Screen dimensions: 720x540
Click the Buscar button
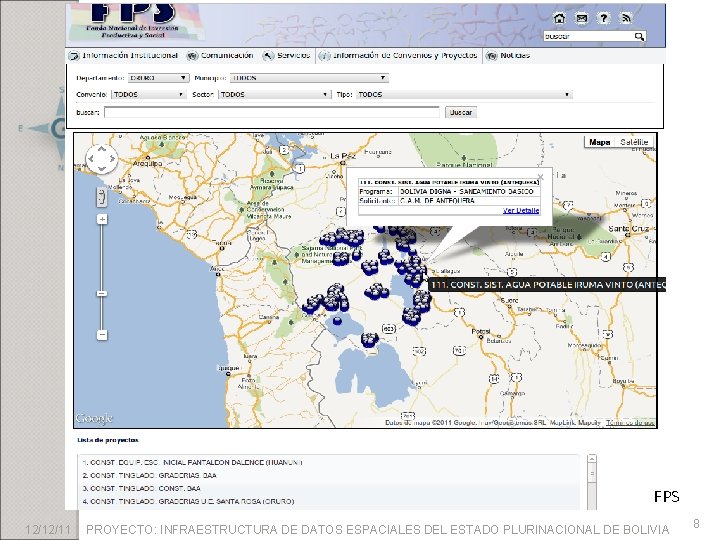coord(461,112)
